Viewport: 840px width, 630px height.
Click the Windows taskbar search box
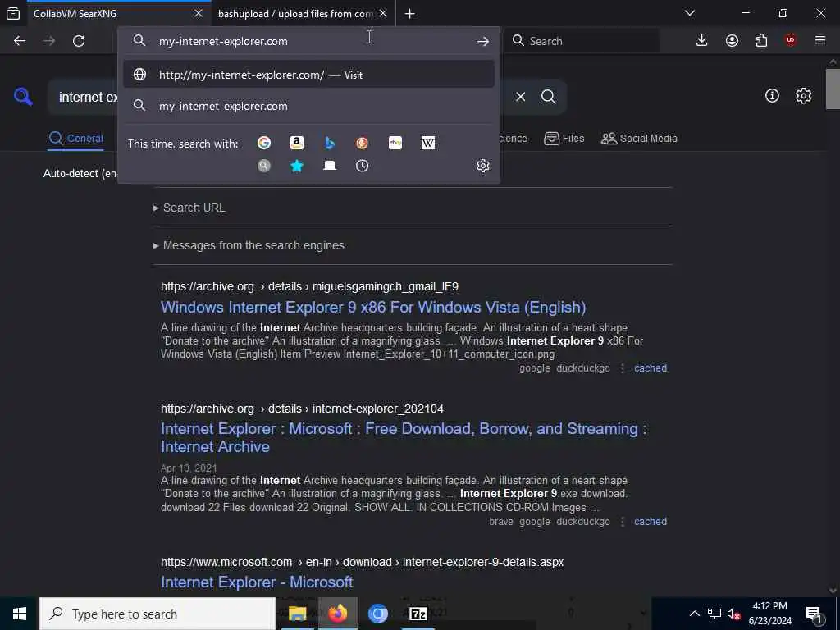(157, 614)
